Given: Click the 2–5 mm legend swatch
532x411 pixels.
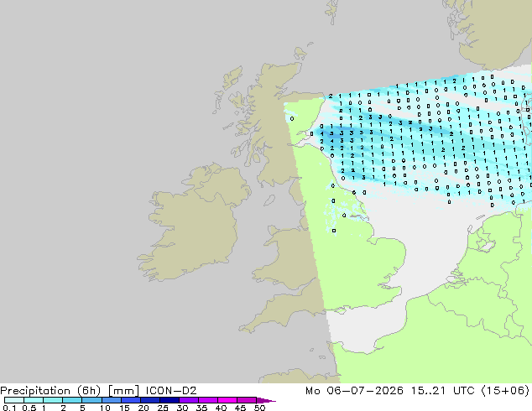Looking at the screenshot, I should pyautogui.click(x=72, y=400).
